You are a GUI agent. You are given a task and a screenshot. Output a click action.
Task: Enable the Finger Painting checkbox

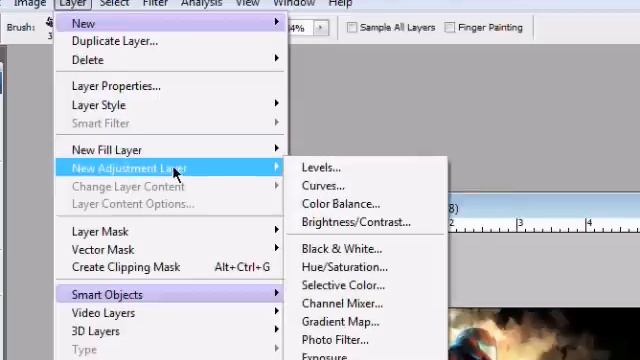(x=449, y=27)
